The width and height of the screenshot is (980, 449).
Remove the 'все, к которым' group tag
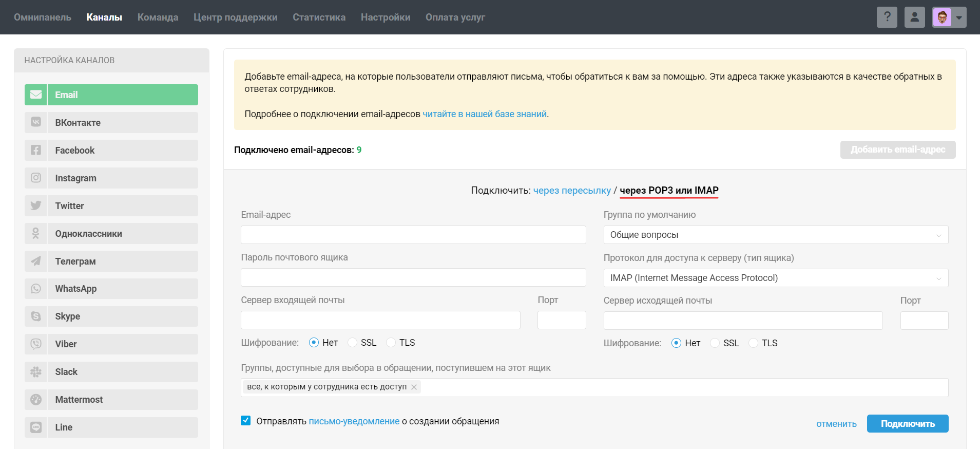414,387
